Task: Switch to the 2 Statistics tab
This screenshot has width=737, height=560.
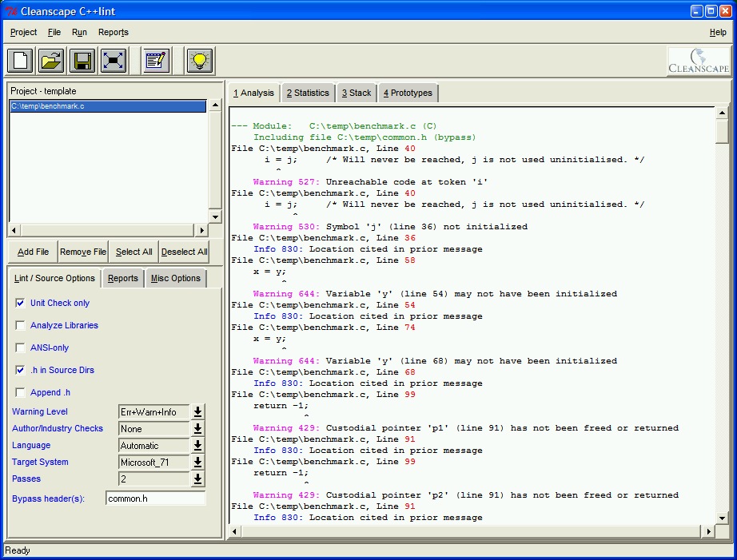Action: (308, 93)
